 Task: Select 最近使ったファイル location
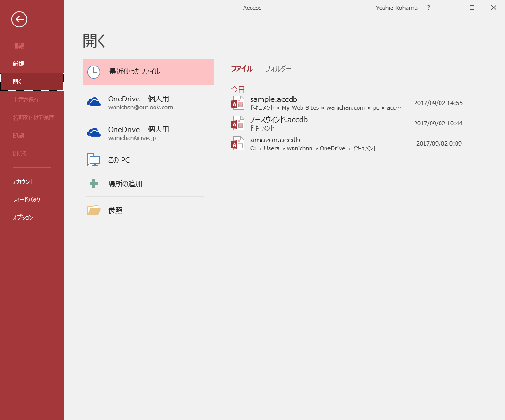coord(148,72)
